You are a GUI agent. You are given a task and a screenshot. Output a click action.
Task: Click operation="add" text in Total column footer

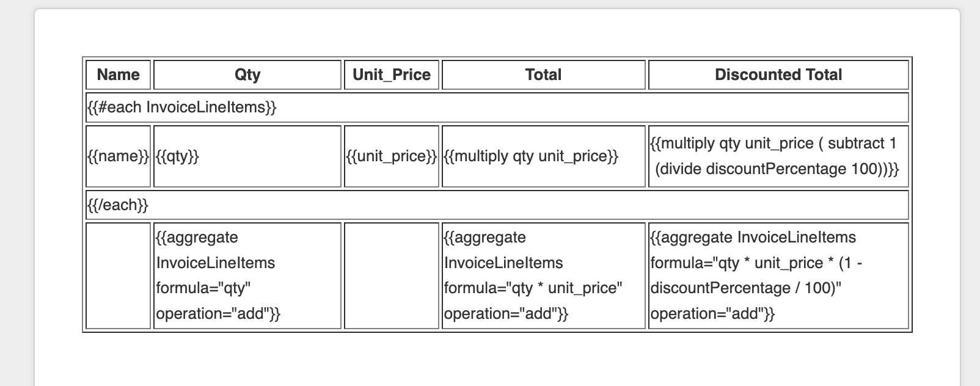click(506, 314)
